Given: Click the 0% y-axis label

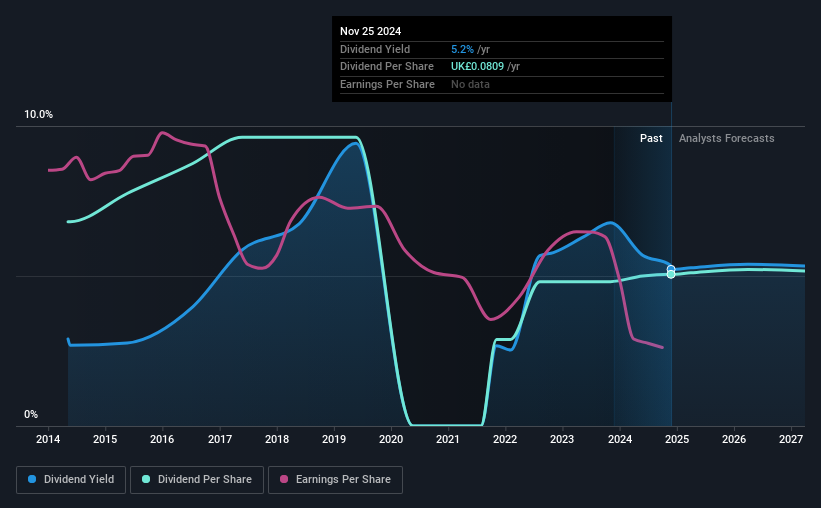Looking at the screenshot, I should (x=31, y=414).
